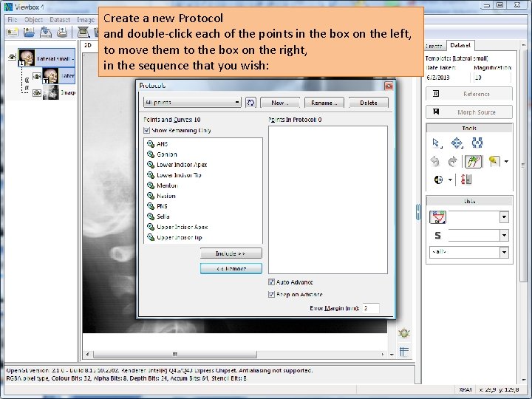Click the icon on Morph Source button
This screenshot has height=399, width=532.
(436, 112)
